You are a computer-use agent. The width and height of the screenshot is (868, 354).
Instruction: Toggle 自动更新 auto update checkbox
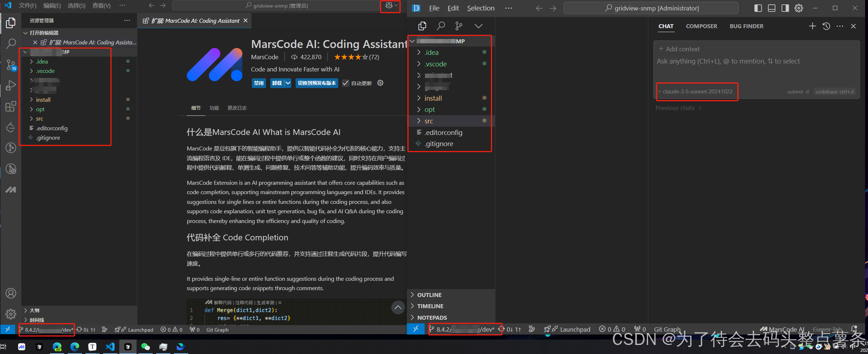(x=345, y=83)
